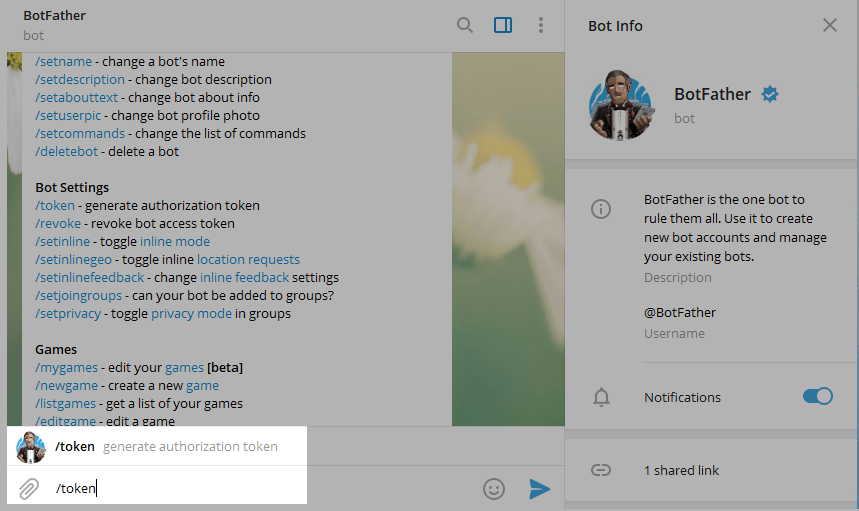The width and height of the screenshot is (859, 511).
Task: Open chat search with magnifier icon
Action: tap(465, 25)
